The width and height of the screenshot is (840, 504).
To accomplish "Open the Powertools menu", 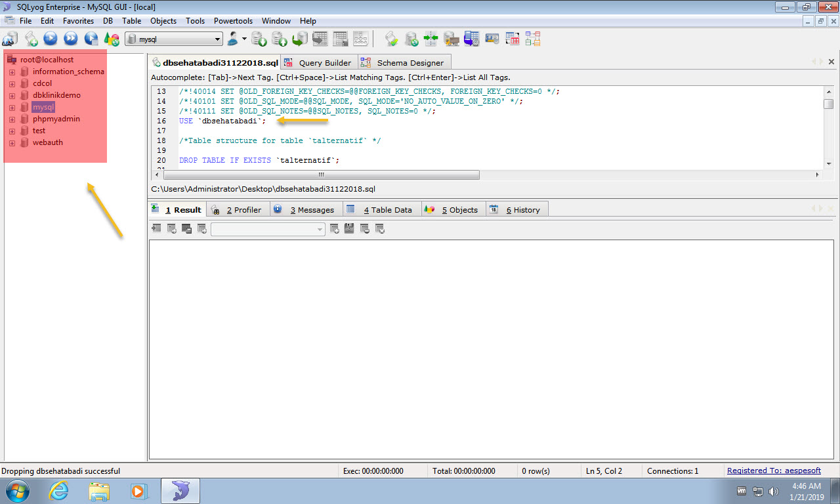I will pyautogui.click(x=234, y=21).
